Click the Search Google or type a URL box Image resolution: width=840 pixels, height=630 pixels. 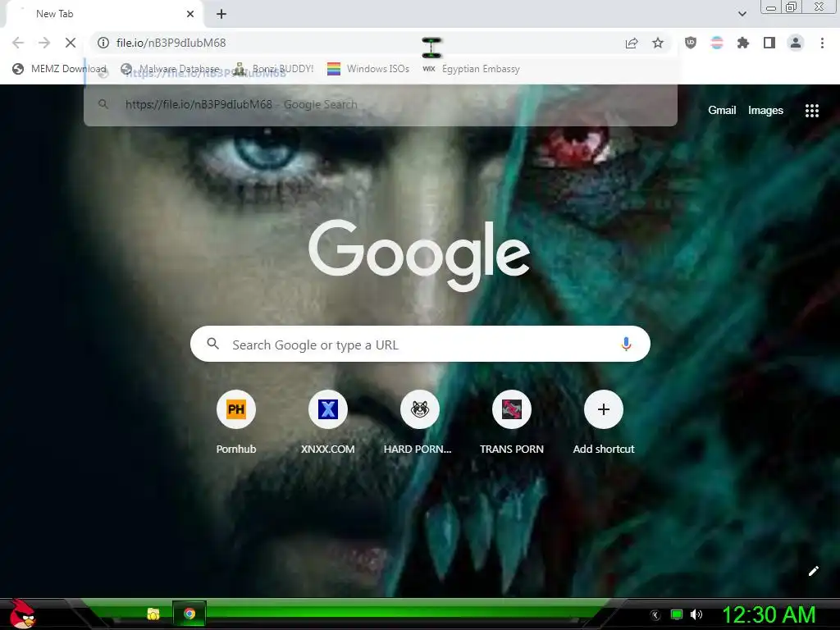point(420,344)
